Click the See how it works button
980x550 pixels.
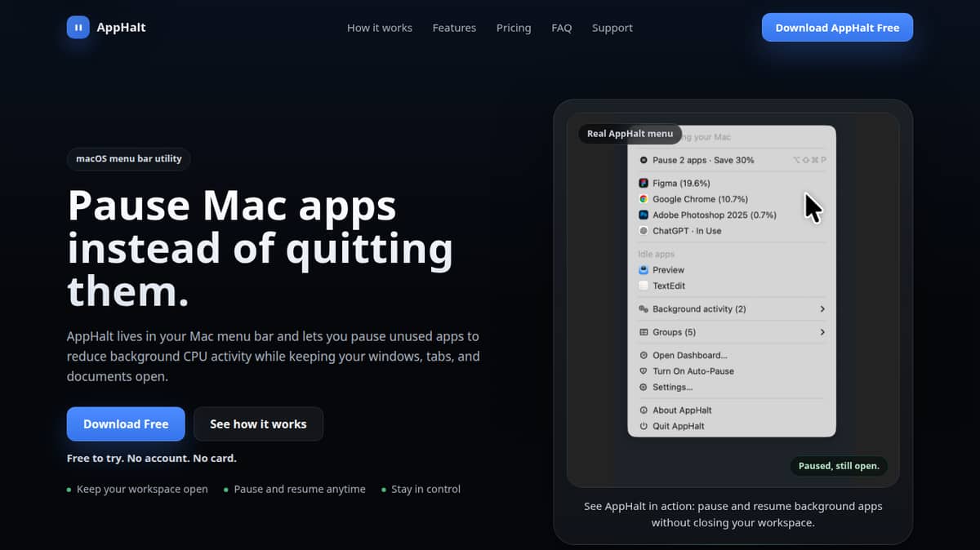pyautogui.click(x=258, y=424)
